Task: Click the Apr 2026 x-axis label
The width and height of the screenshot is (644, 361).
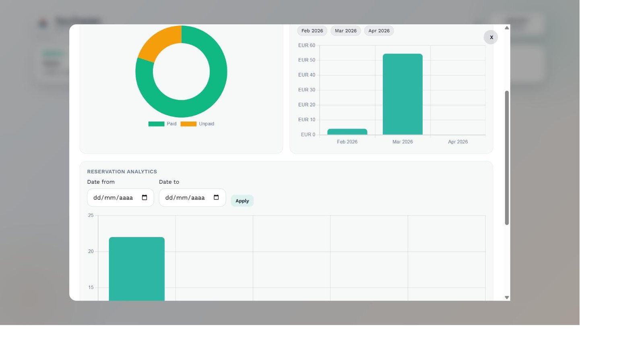Action: click(458, 142)
